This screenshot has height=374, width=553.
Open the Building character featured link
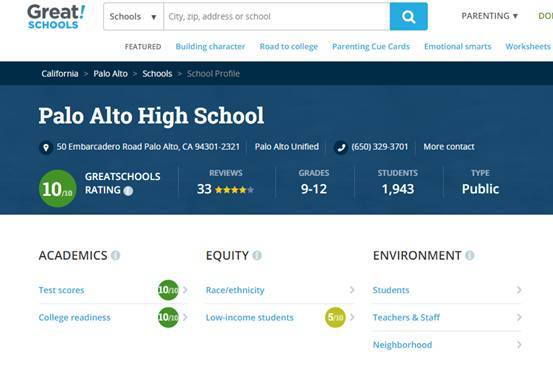point(210,47)
